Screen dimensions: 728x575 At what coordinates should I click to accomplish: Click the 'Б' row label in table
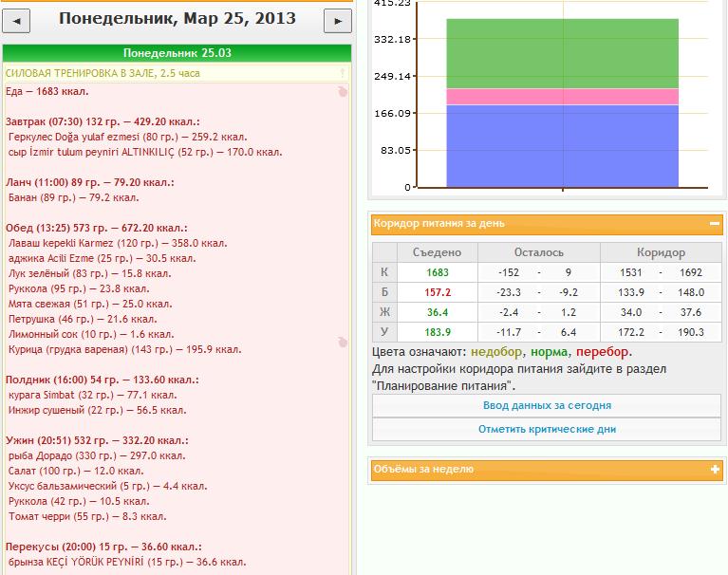click(x=384, y=292)
